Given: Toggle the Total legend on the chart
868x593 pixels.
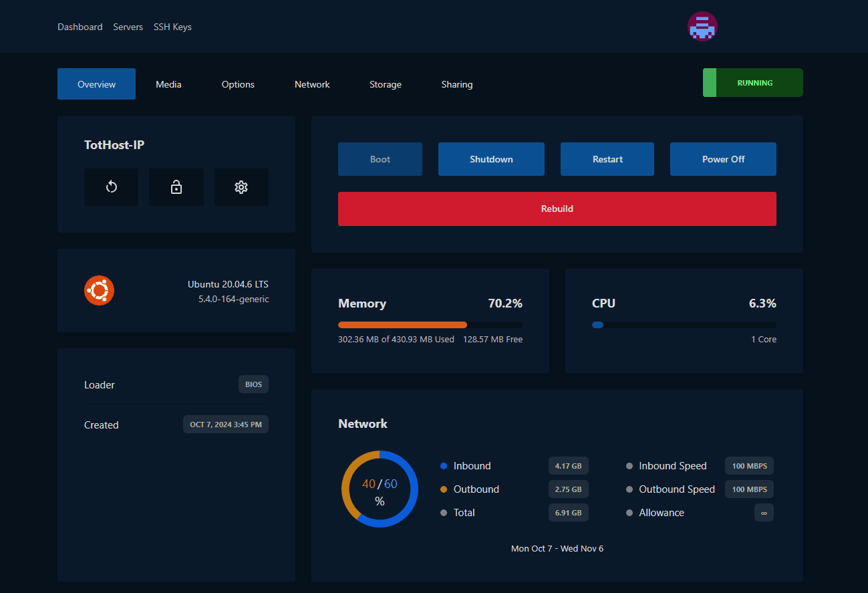Looking at the screenshot, I should tap(464, 512).
